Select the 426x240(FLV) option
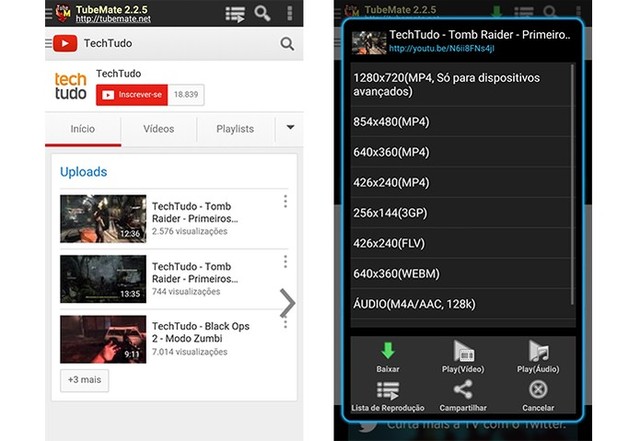 point(461,243)
